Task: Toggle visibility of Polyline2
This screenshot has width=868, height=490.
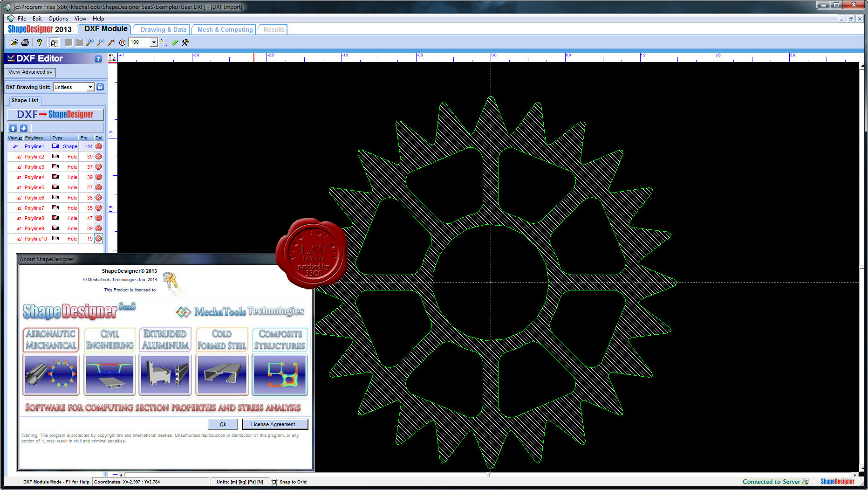Action: (x=19, y=157)
